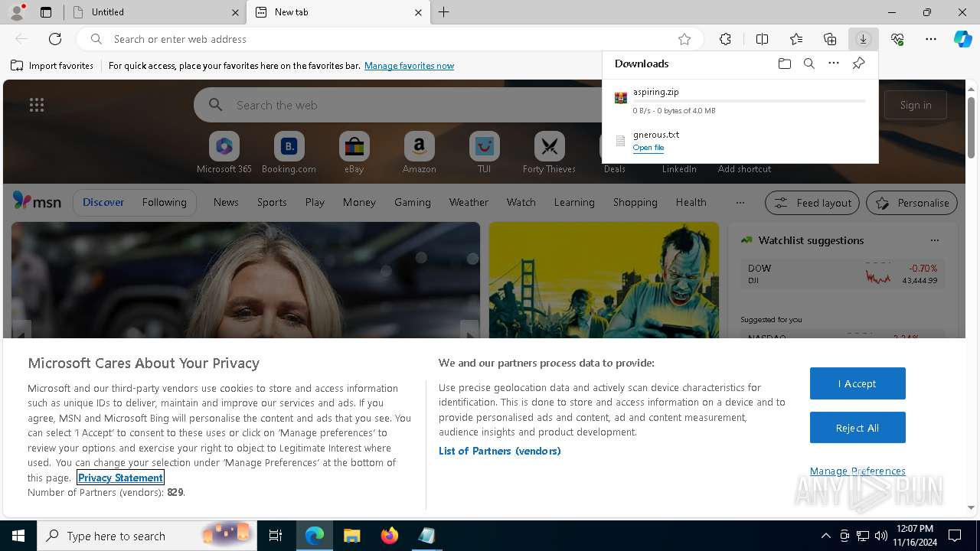
Task: Search downloads with magnifier icon
Action: click(x=808, y=64)
